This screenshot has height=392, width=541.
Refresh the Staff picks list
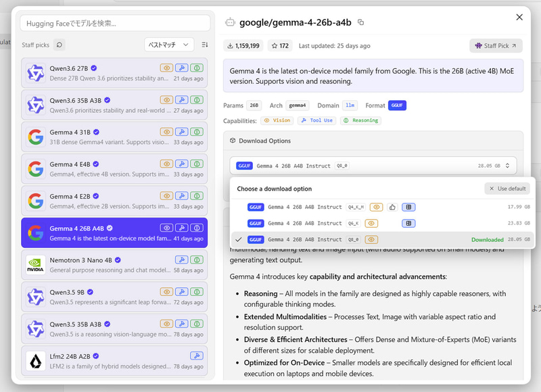point(60,45)
